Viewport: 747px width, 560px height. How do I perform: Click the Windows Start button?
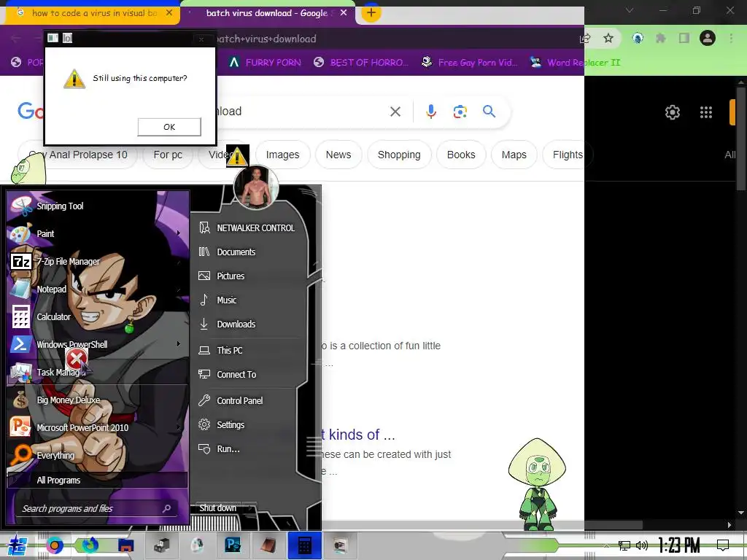pyautogui.click(x=16, y=545)
